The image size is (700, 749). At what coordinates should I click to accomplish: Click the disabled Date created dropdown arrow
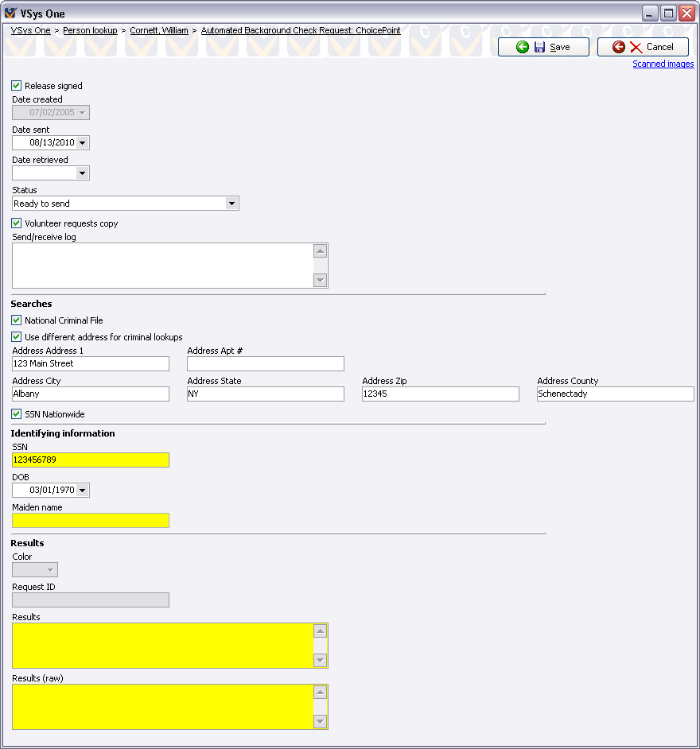[82, 113]
